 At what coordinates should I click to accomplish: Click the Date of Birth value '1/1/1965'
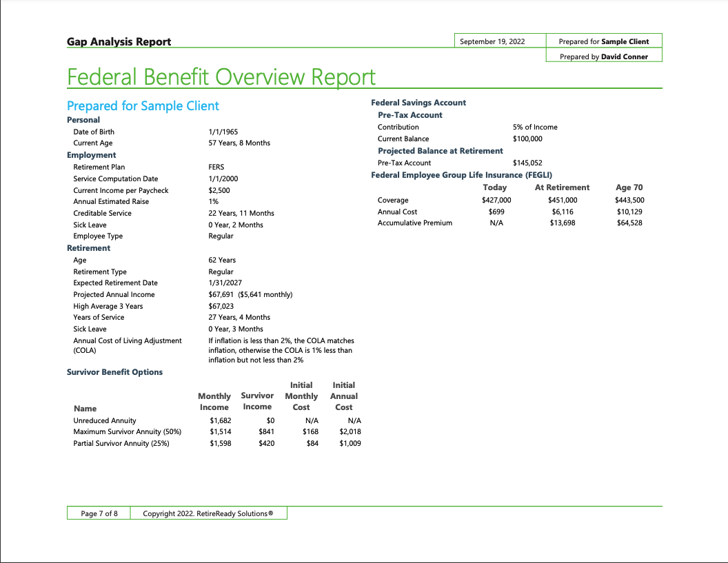(x=223, y=132)
